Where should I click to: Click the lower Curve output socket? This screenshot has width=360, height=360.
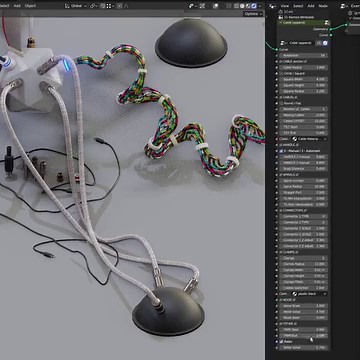click(330, 35)
